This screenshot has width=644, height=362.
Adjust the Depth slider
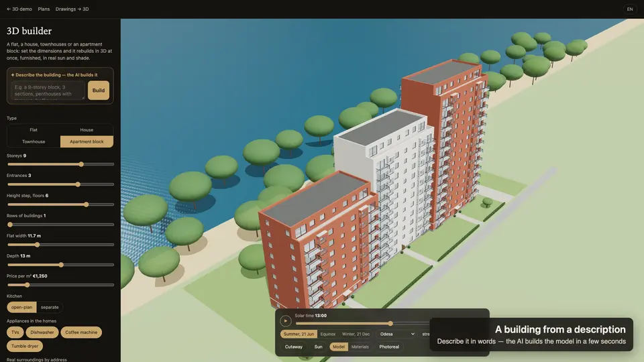coord(60,265)
